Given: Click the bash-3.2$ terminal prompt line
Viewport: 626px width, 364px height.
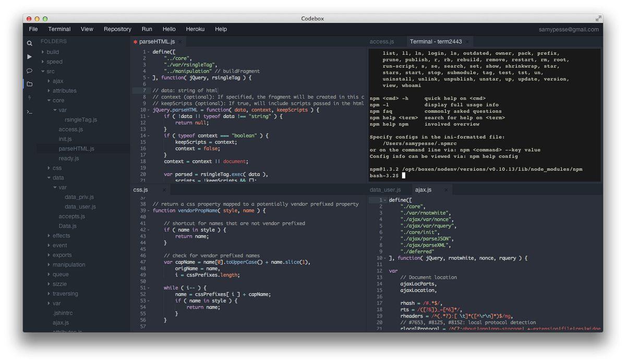Looking at the screenshot, I should [x=387, y=176].
